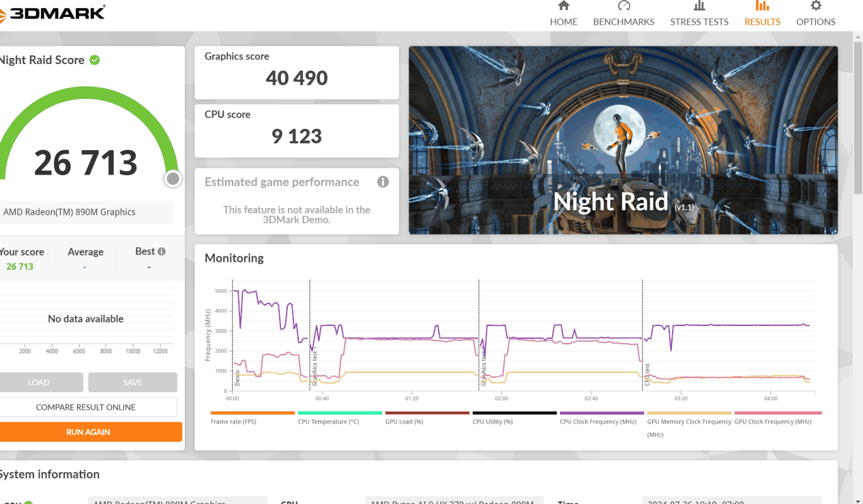
Task: Click COMPARE RESULT ONLINE button
Action: [87, 407]
